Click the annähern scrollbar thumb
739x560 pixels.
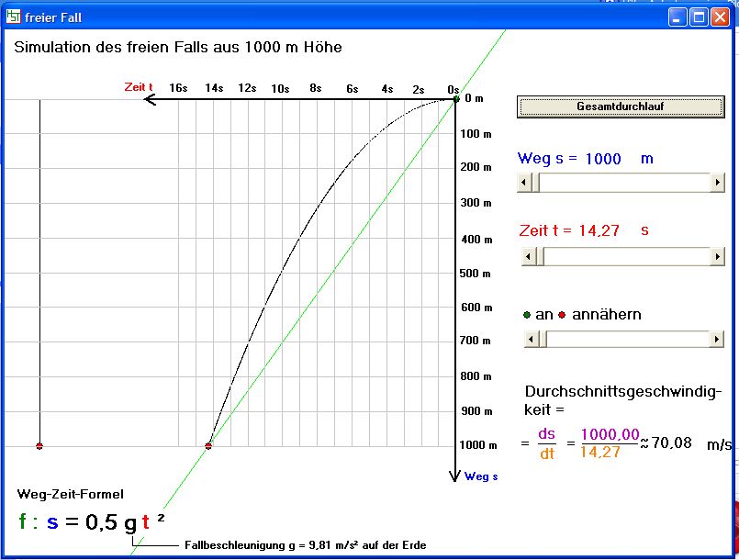click(543, 339)
